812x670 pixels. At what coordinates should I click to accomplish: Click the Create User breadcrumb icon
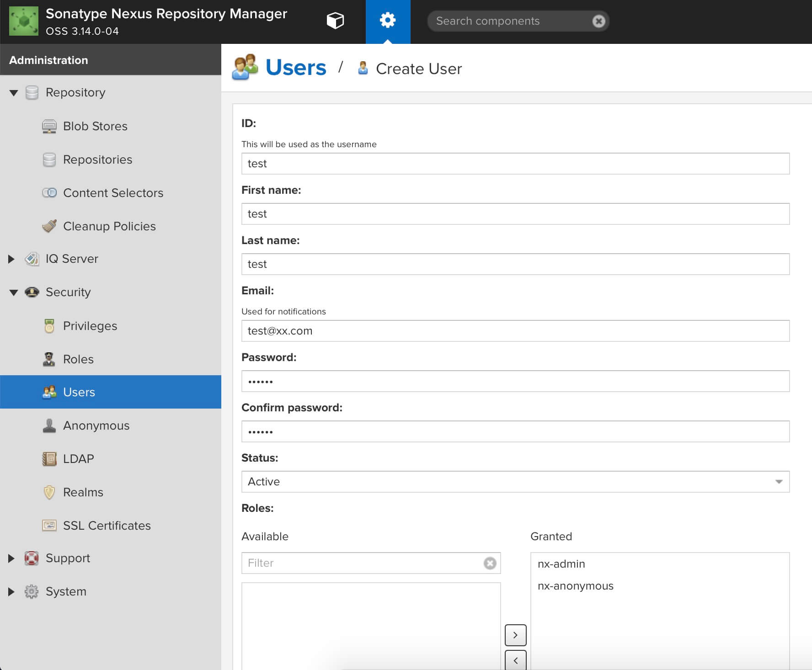[363, 68]
